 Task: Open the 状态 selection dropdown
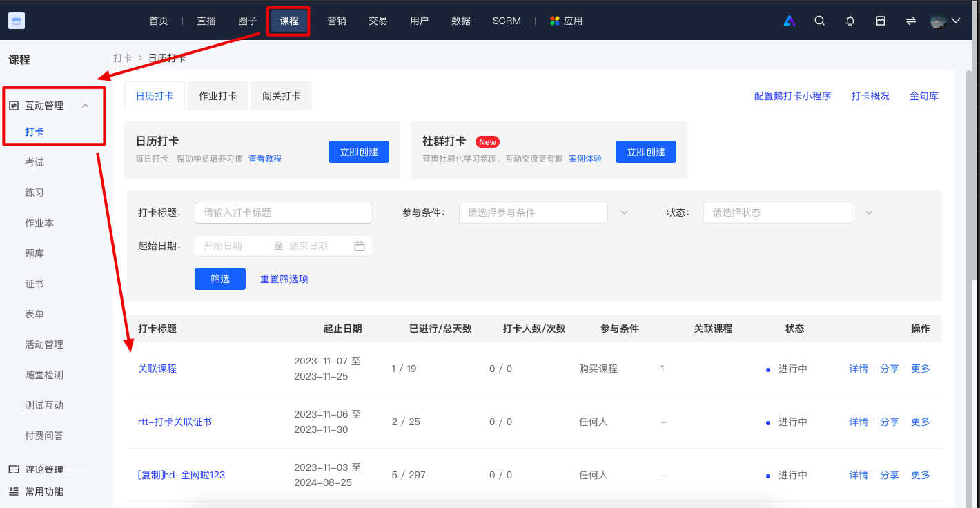pos(778,213)
